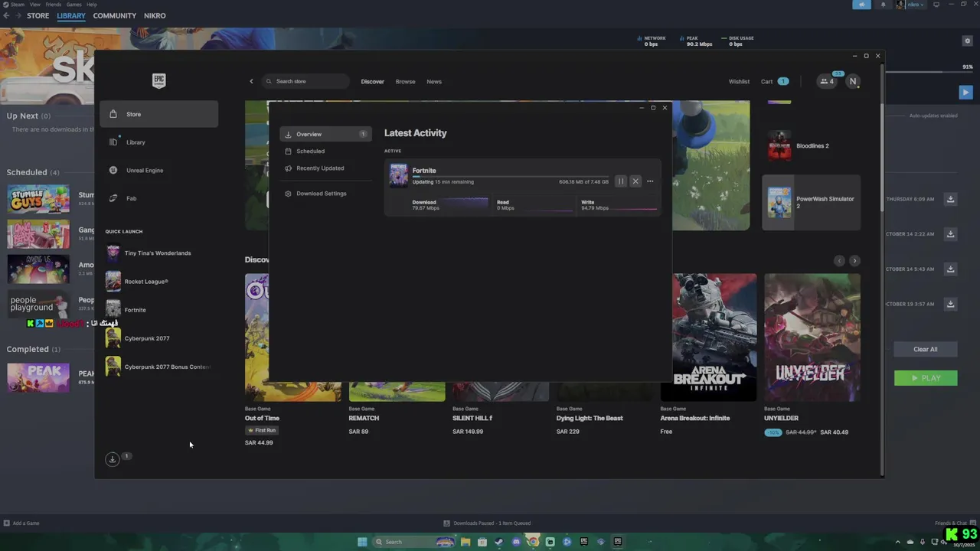Open Steam Help menu
Screen dimensions: 980x551
coord(92,5)
